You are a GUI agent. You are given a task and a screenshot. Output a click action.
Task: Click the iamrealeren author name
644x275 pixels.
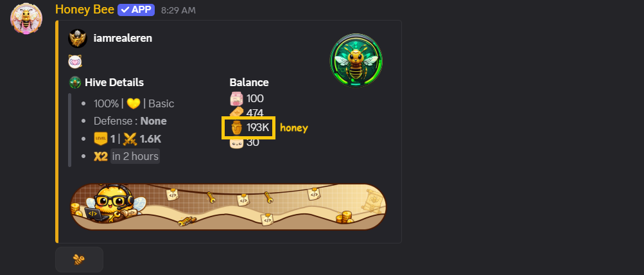(123, 38)
